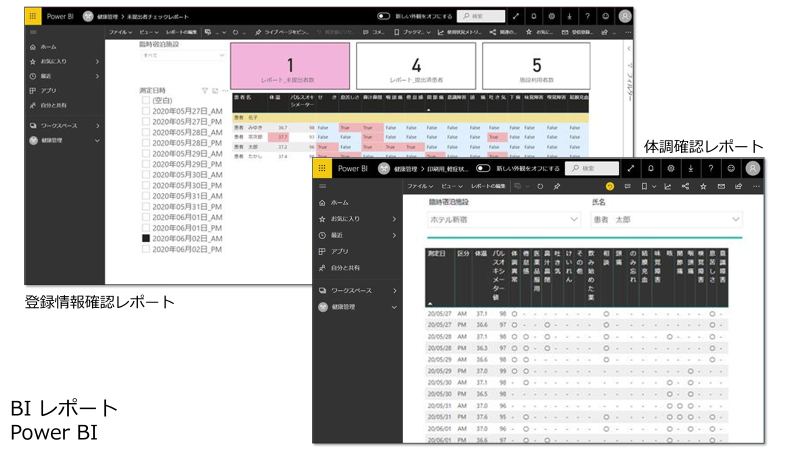Click the download icon in the front window header

coord(690,168)
